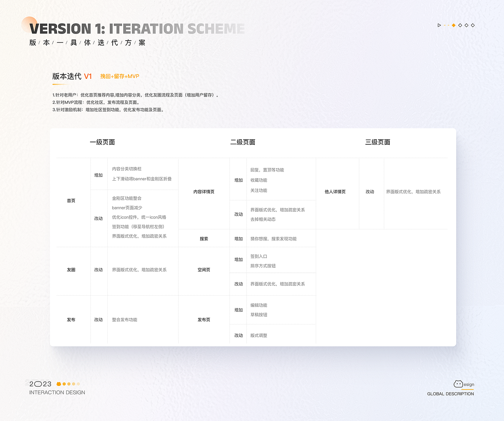Click the 他人详情页 cell
The width and height of the screenshot is (504, 421).
(335, 192)
